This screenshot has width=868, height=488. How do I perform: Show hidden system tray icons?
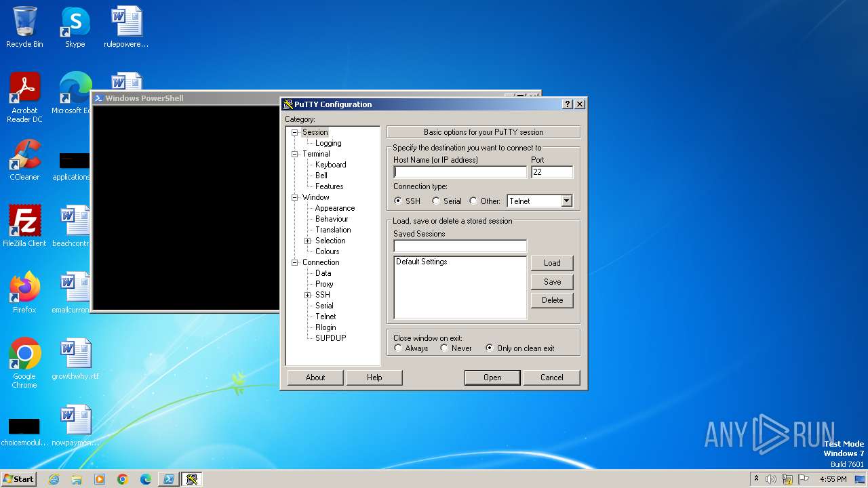(756, 479)
